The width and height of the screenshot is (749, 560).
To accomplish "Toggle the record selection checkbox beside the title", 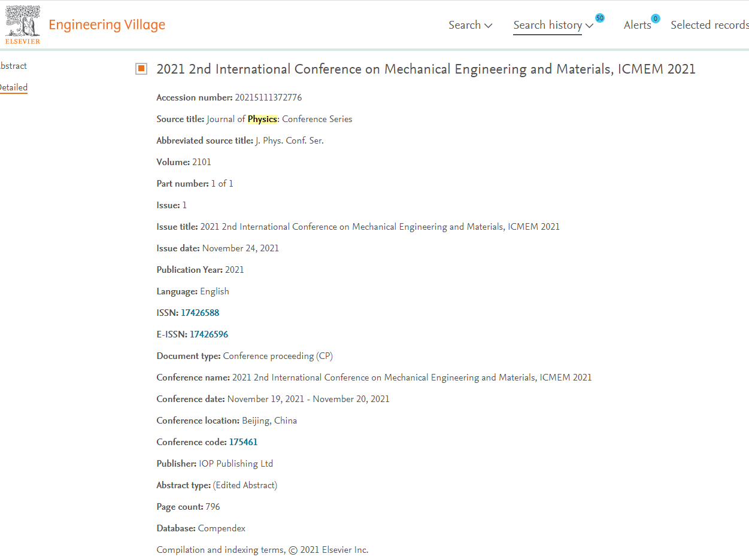I will point(141,69).
